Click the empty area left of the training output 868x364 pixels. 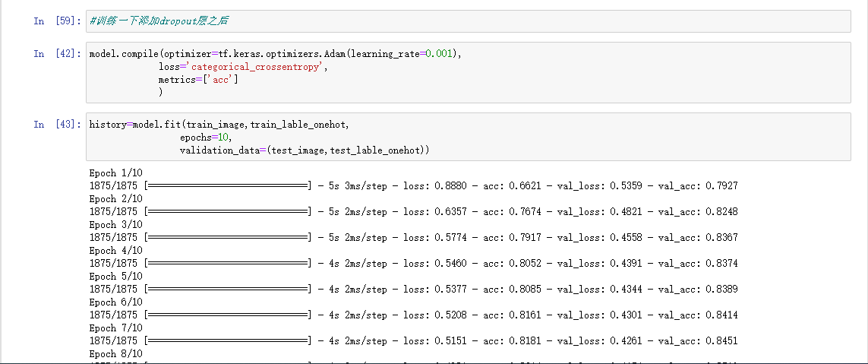tap(46, 258)
